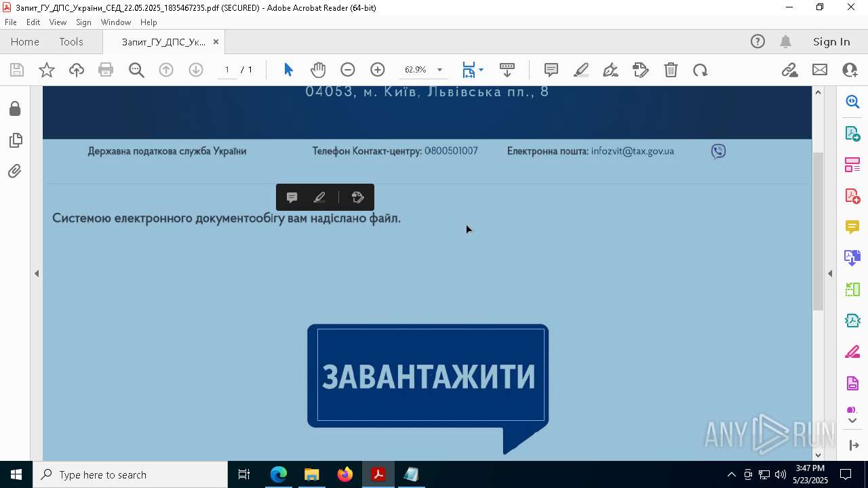Viewport: 868px width, 488px height.
Task: Select the highlight text pen tool
Action: (581, 70)
